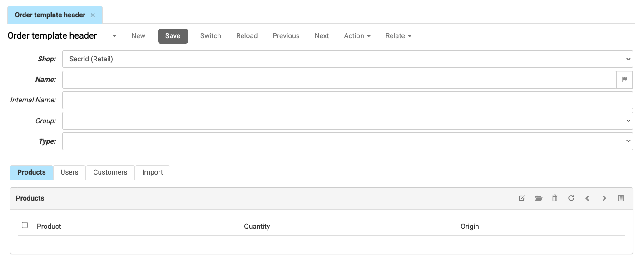Click the open folder icon in Products panel

[539, 198]
